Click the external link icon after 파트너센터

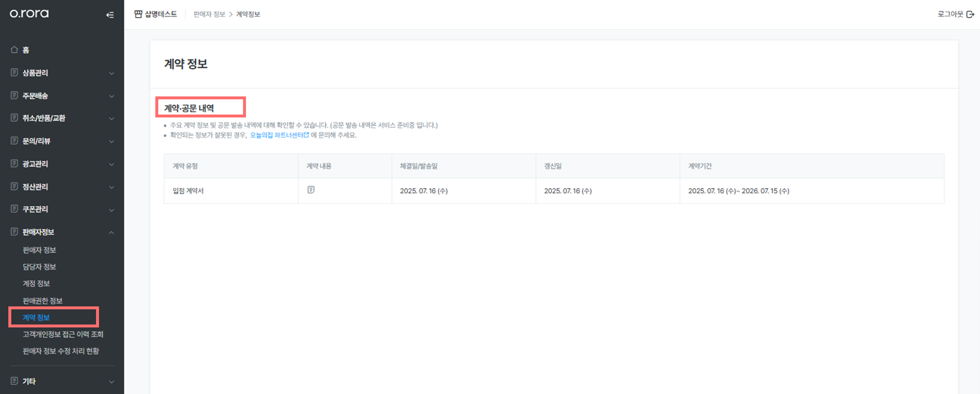307,135
